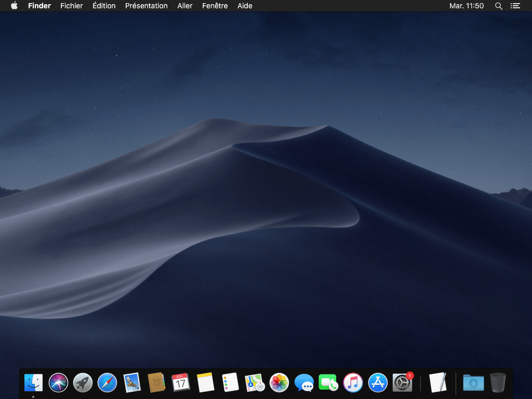Screen dimensions: 532x399
Task: Open the Présentation menu
Action: [146, 6]
